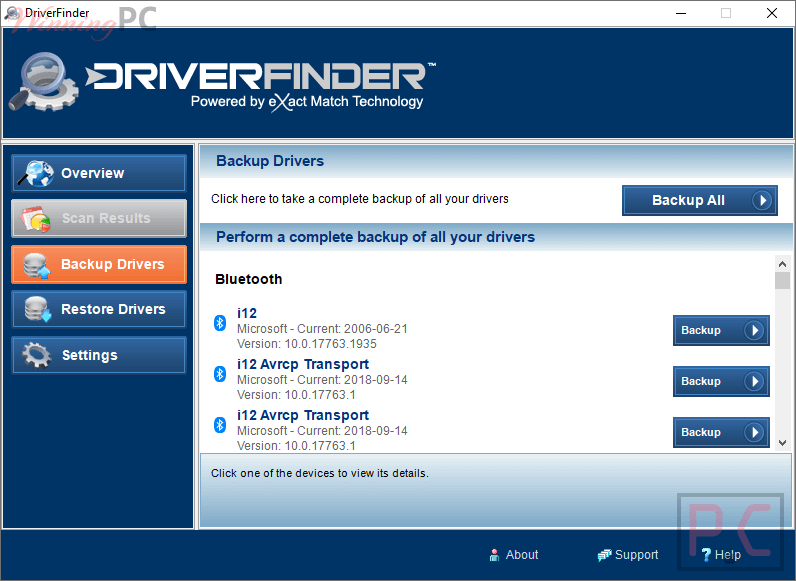Backup the i12 driver dated 2006-06-21
Image resolution: width=796 pixels, height=581 pixels.
point(721,330)
